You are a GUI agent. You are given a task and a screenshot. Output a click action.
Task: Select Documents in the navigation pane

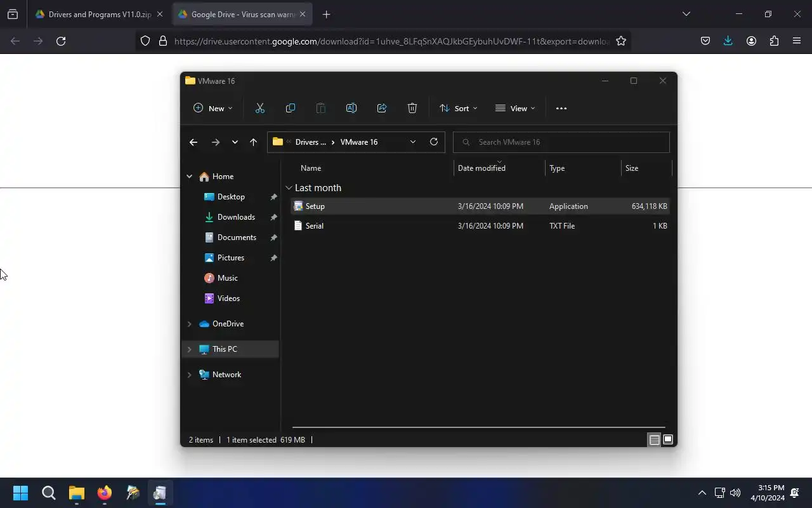[x=231, y=237]
